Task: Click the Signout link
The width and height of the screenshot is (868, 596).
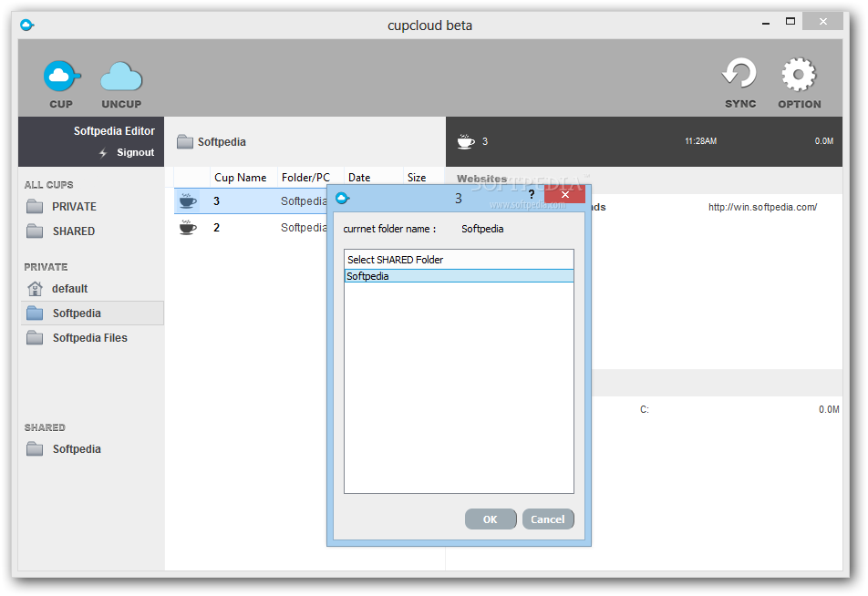Action: pos(136,153)
